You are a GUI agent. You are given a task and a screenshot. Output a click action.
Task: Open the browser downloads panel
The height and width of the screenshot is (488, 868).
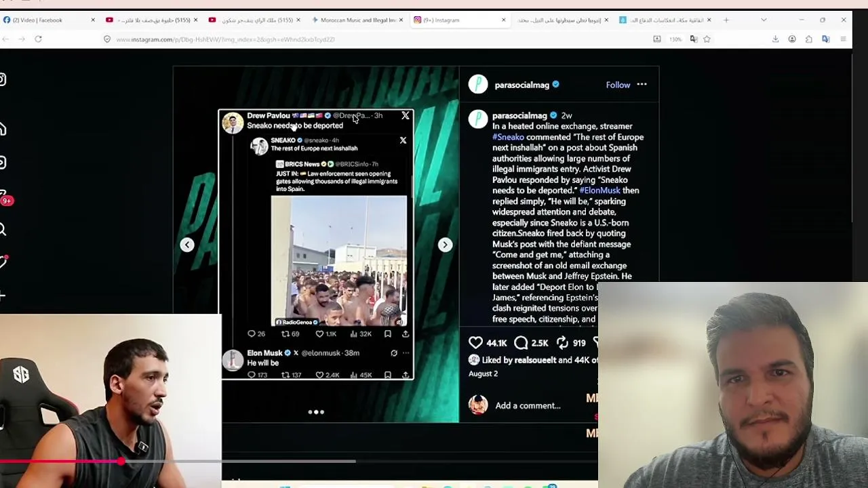coord(775,39)
